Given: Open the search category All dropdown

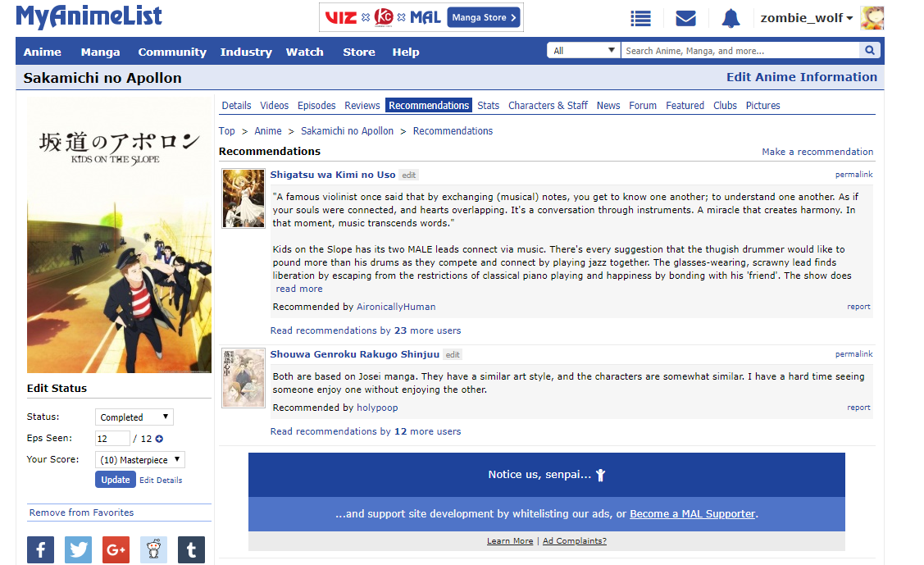Looking at the screenshot, I should 584,51.
